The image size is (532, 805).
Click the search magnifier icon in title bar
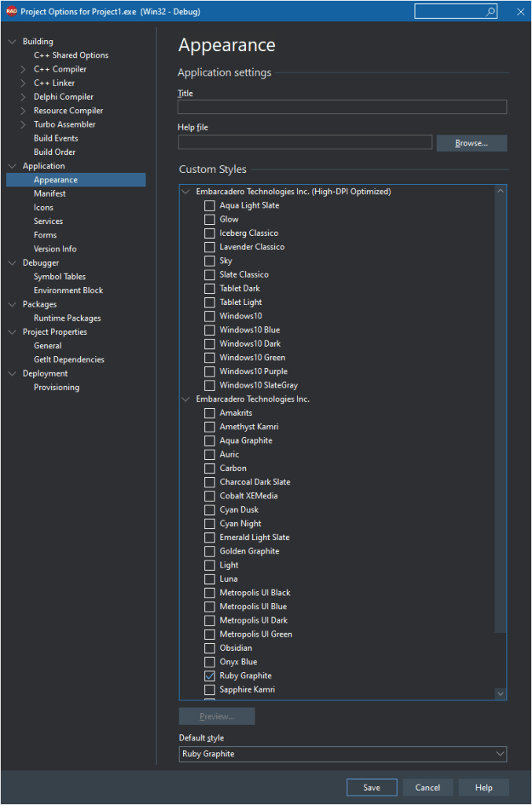(x=490, y=11)
